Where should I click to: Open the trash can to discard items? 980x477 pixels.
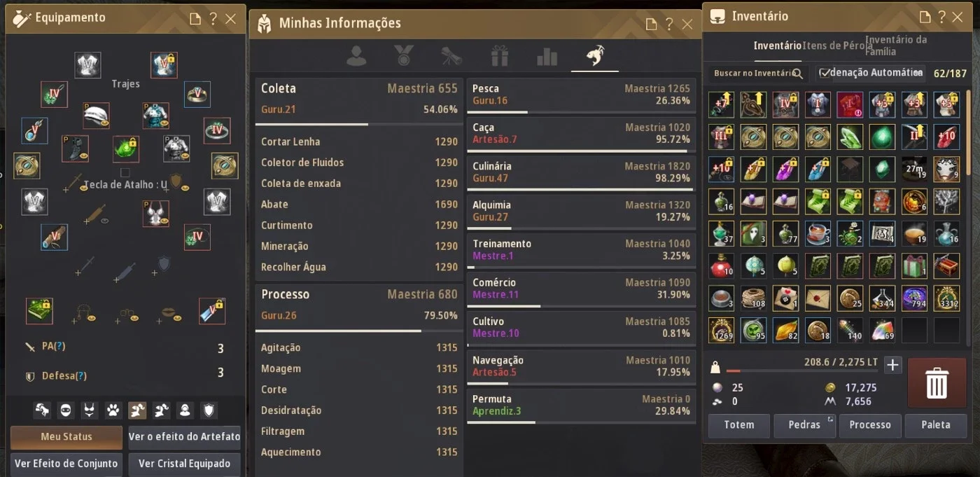tap(937, 383)
